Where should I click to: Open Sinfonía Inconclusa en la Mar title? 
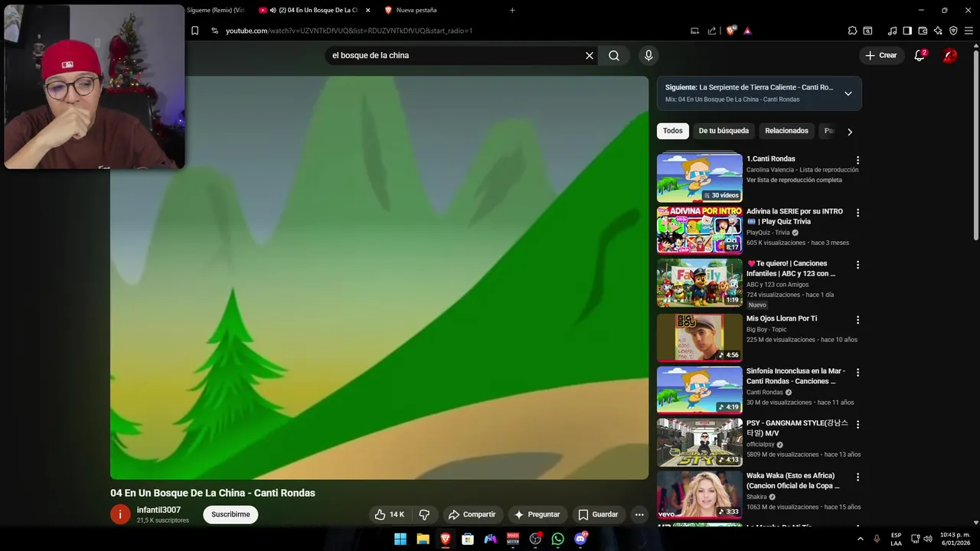795,376
